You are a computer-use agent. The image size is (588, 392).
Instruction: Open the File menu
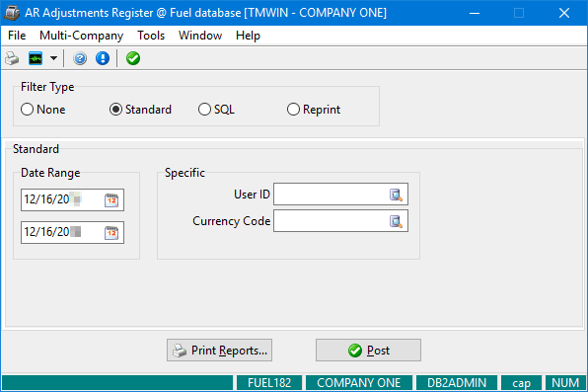pyautogui.click(x=17, y=36)
